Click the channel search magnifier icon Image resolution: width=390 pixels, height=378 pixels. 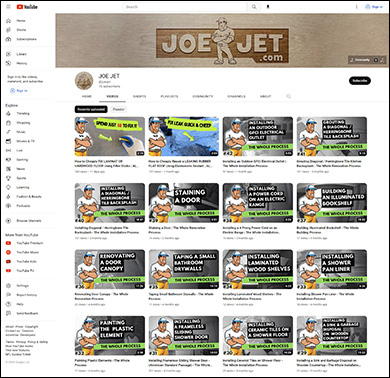tap(289, 96)
